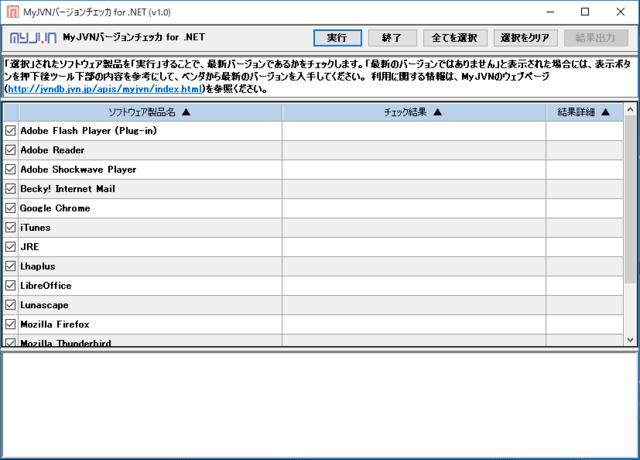Image resolution: width=640 pixels, height=460 pixels.
Task: Click the list scrollbar down arrow
Action: (x=630, y=340)
